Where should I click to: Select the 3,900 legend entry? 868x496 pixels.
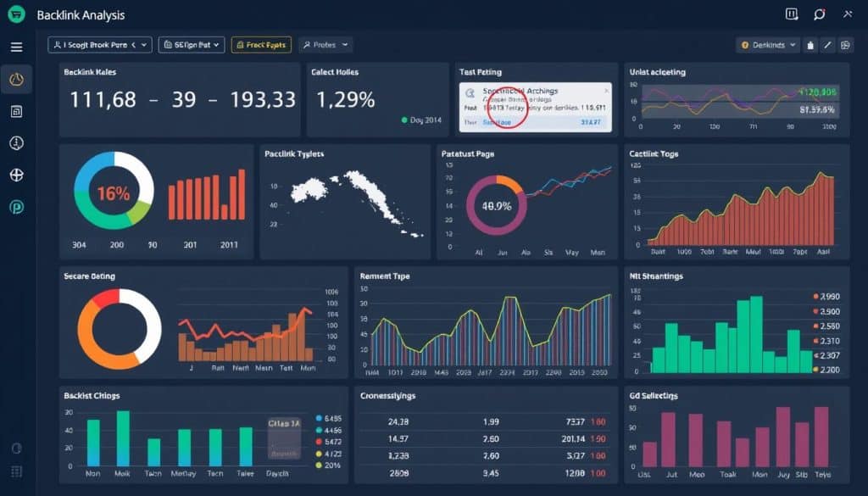point(826,312)
